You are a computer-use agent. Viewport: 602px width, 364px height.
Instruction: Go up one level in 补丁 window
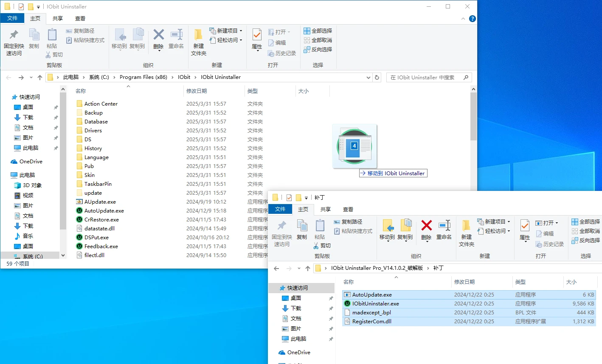point(308,268)
